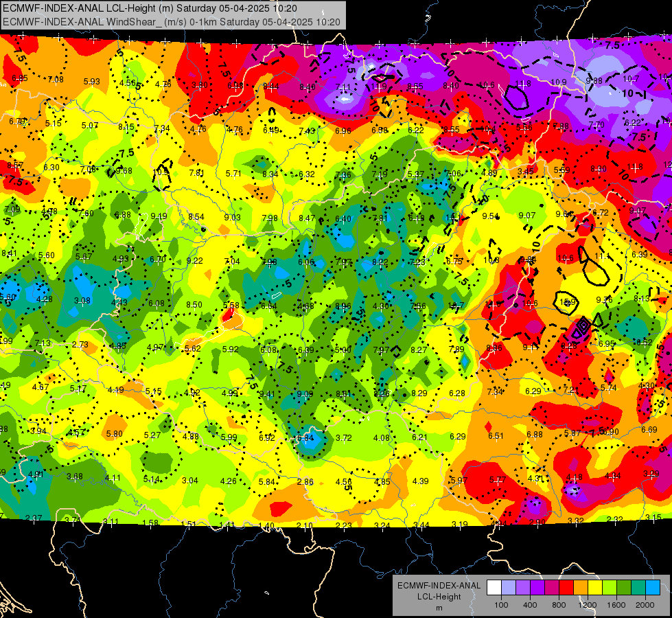
Task: Click the grid value 3.72
Action: [344, 437]
